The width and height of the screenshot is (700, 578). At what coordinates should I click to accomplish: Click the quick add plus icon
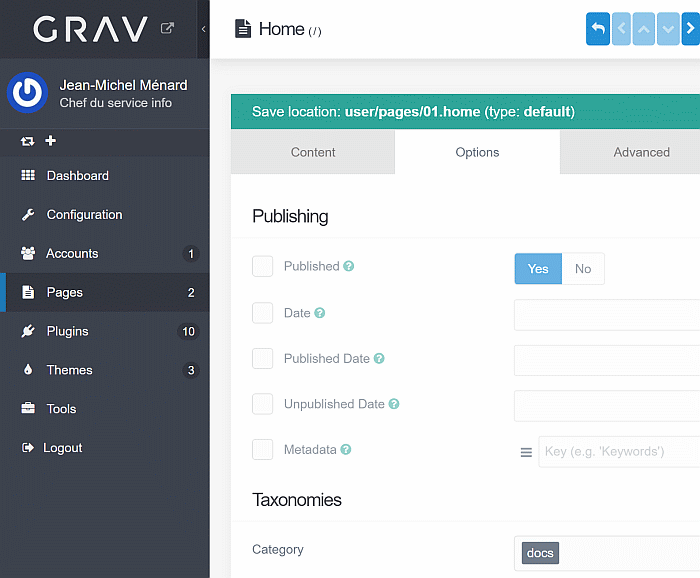coord(51,141)
